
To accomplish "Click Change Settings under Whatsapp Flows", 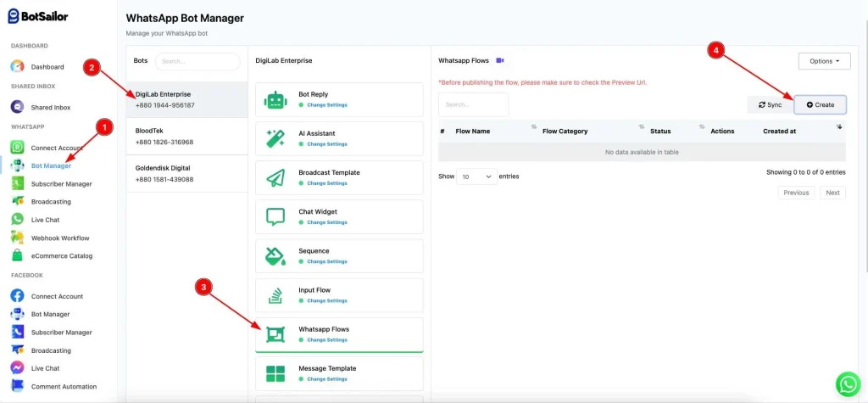I will coord(326,340).
